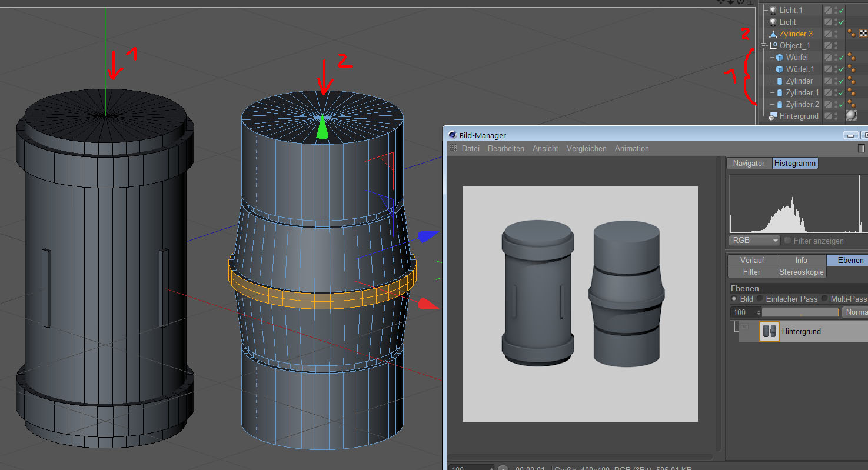Switch to the Verlauf tab
Image resolution: width=868 pixels, height=470 pixels.
pyautogui.click(x=752, y=260)
